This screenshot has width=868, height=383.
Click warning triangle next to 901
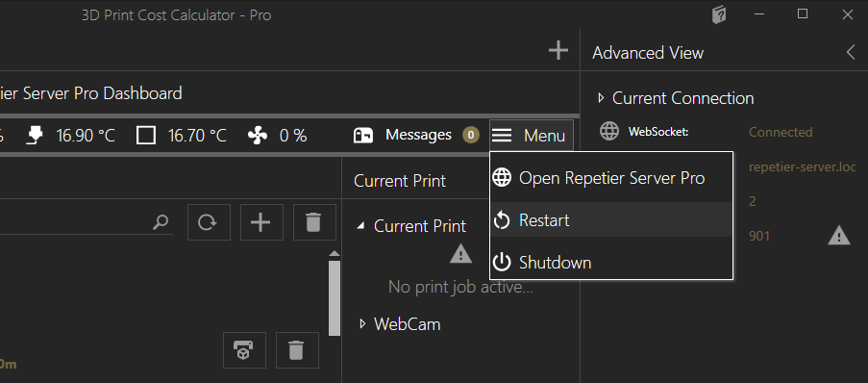tap(838, 237)
